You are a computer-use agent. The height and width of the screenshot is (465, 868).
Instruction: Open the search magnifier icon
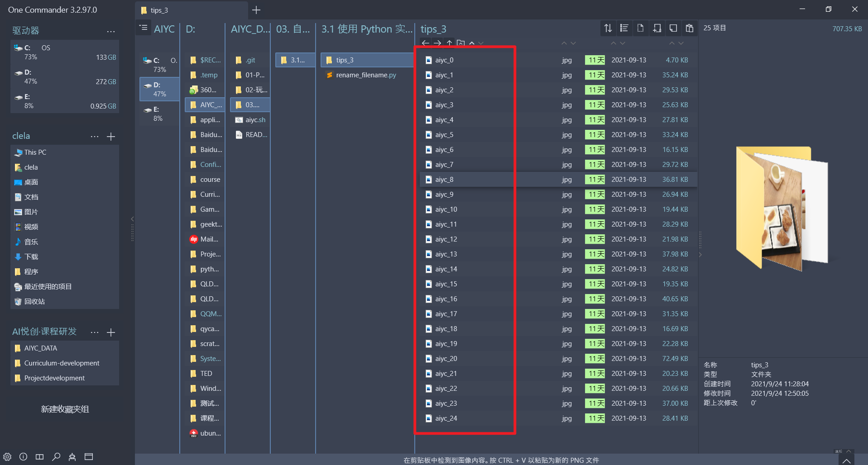click(56, 457)
